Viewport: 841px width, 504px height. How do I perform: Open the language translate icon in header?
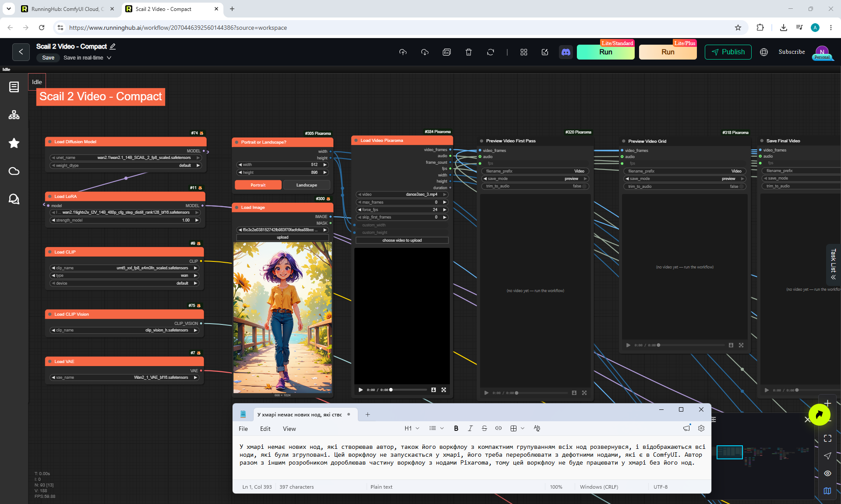coord(447,52)
